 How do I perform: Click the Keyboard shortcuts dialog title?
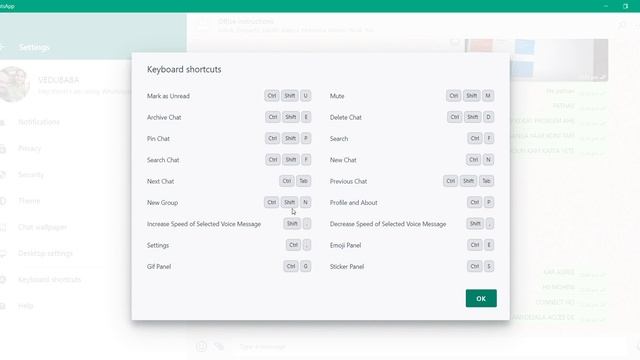(184, 69)
